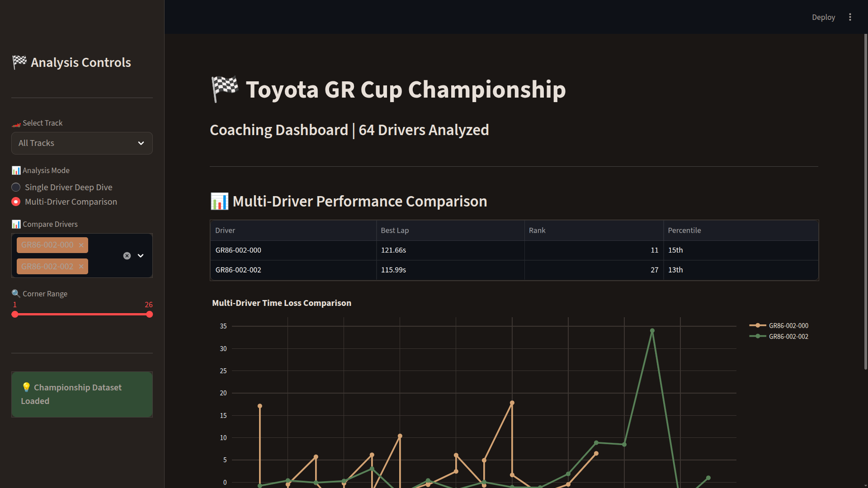Click the checkered flag icon in sidebar
The image size is (868, 488).
(x=19, y=62)
